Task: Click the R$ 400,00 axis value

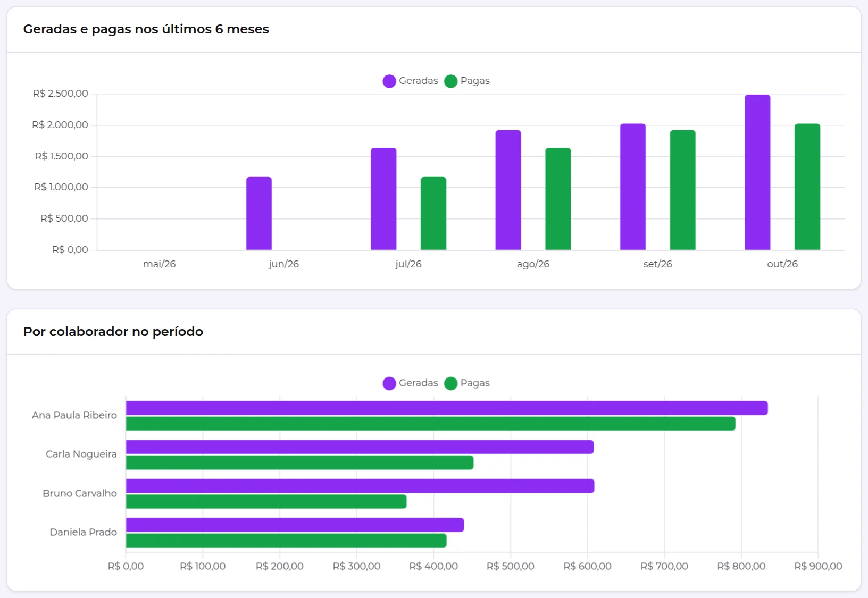Action: (x=433, y=566)
